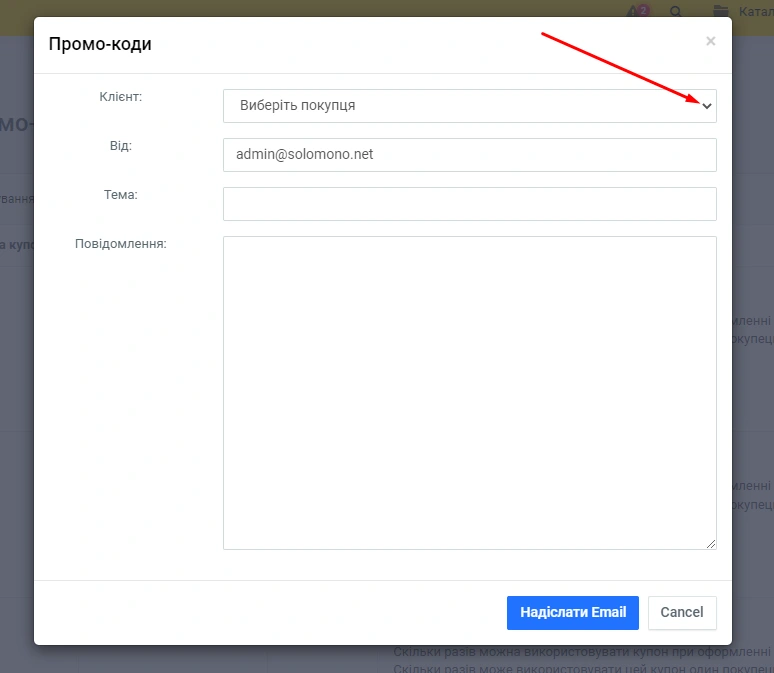
Task: Click the red notification badge showing 2
Action: (x=643, y=9)
